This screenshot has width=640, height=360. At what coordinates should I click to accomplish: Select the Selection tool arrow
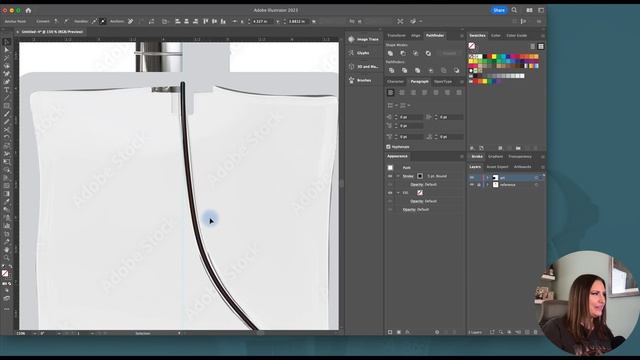[7, 42]
